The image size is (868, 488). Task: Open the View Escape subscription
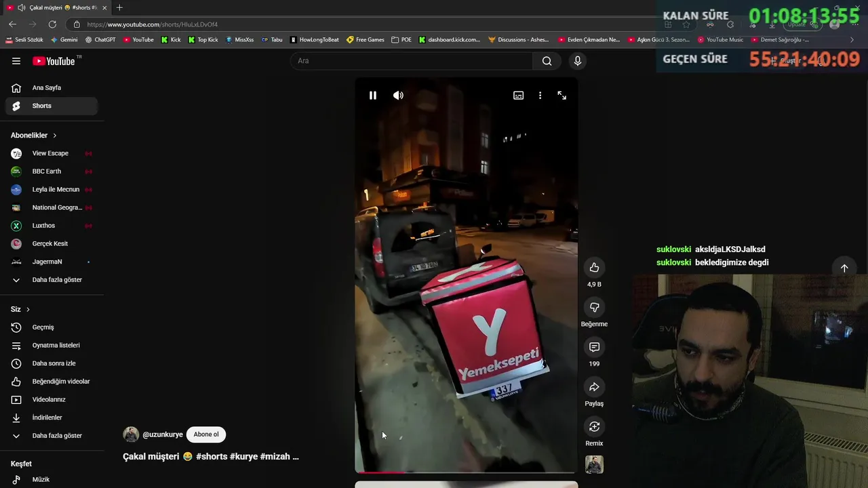pos(52,153)
